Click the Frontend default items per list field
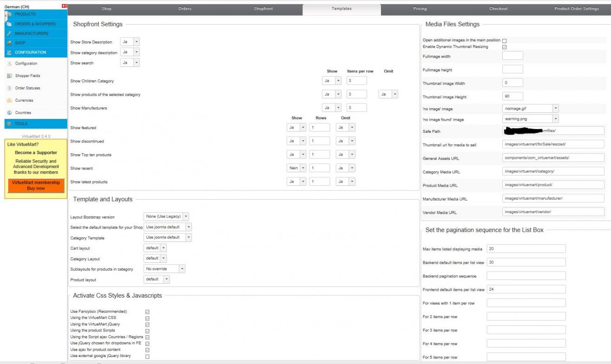The height and width of the screenshot is (364, 611). tap(526, 289)
